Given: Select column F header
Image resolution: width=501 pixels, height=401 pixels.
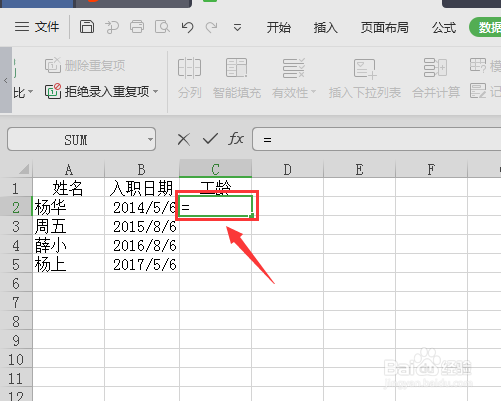Looking at the screenshot, I should (x=431, y=169).
